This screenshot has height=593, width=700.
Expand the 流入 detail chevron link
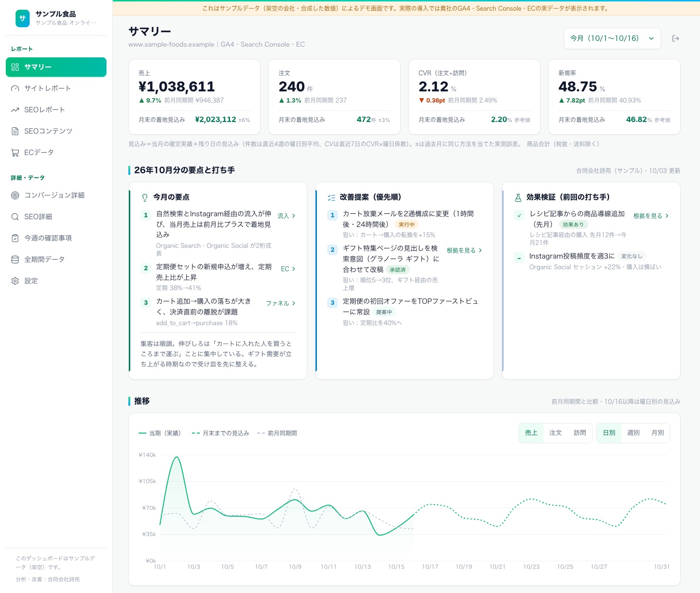[x=287, y=216]
